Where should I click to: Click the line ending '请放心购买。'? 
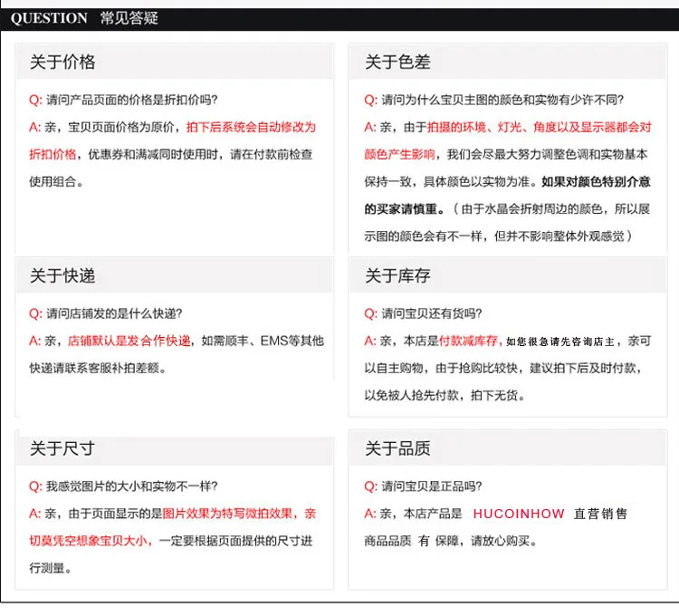point(450,542)
